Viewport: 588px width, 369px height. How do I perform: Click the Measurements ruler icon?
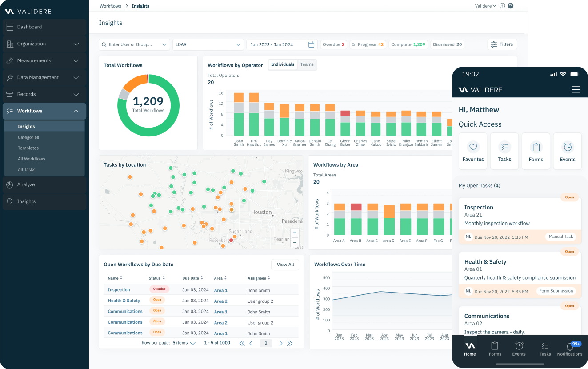tap(10, 61)
